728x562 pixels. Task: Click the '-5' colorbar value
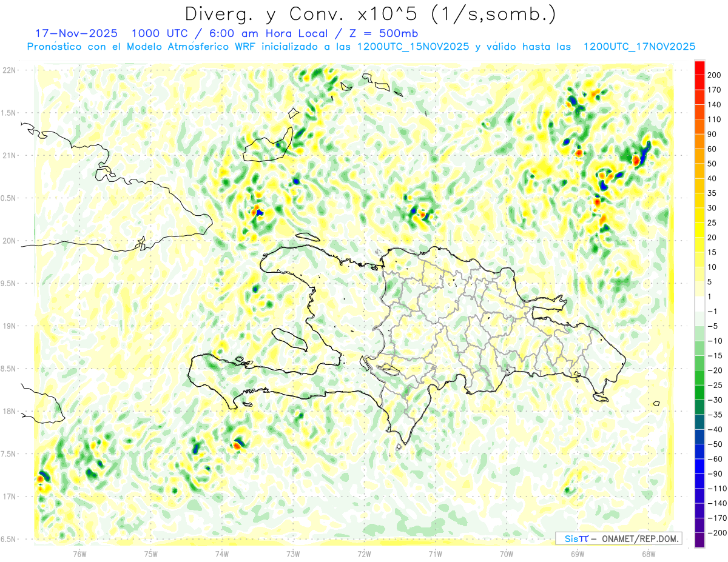click(x=712, y=326)
